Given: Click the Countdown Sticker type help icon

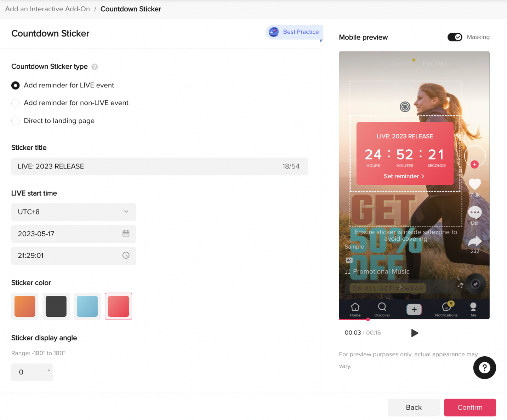Looking at the screenshot, I should pos(95,67).
